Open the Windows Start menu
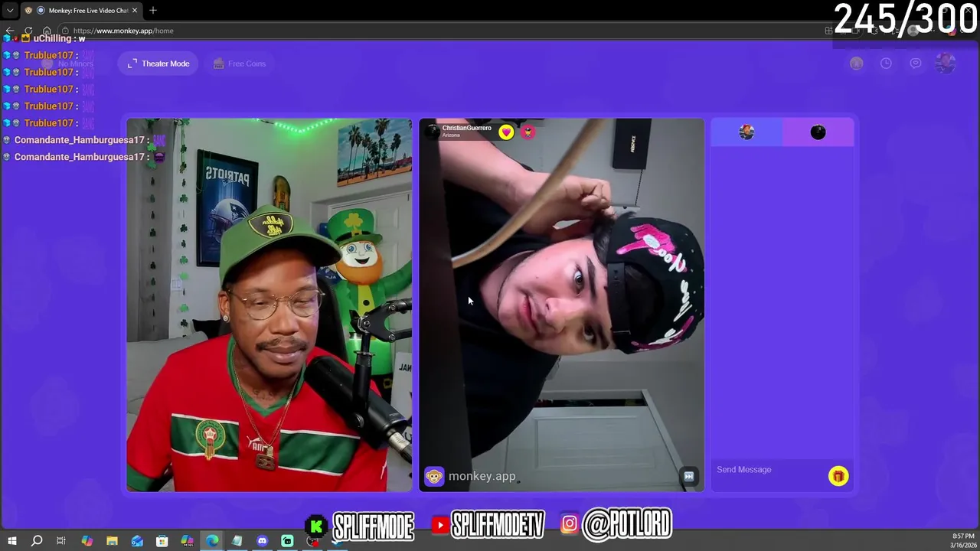Viewport: 980px width, 551px height. tap(11, 541)
